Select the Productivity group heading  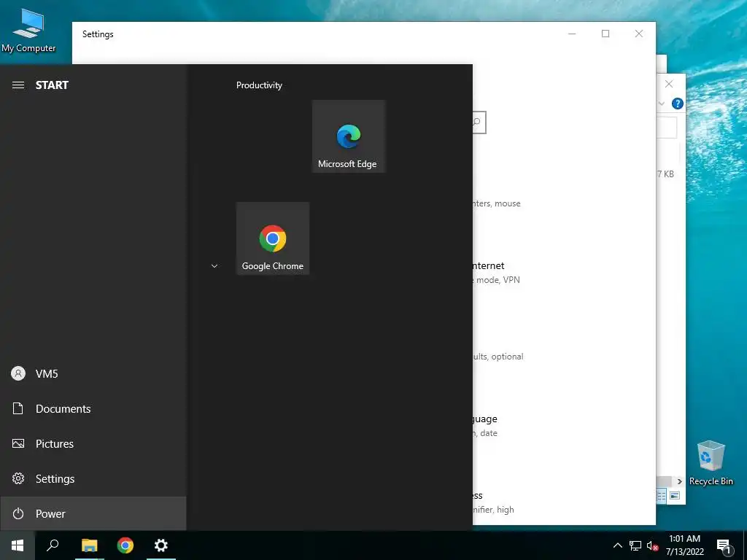(259, 85)
